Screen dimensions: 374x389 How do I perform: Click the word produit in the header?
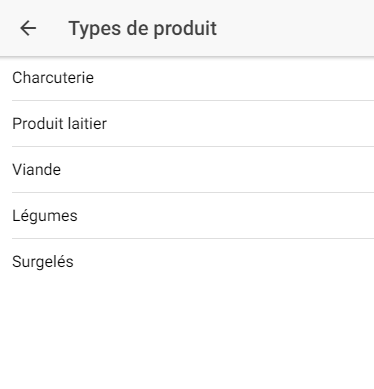185,28
